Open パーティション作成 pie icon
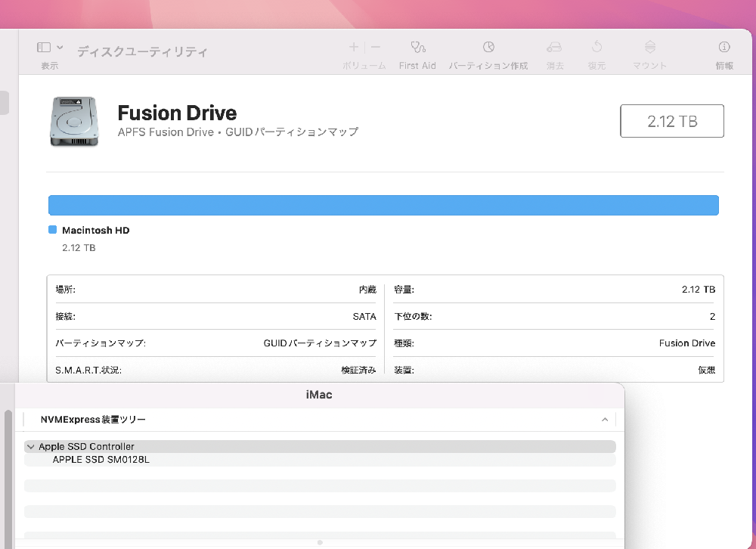 [x=488, y=47]
